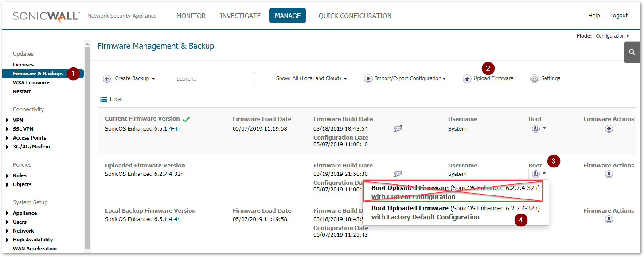The height and width of the screenshot is (257, 644).
Task: Expand the Users tree item
Action: click(8, 222)
